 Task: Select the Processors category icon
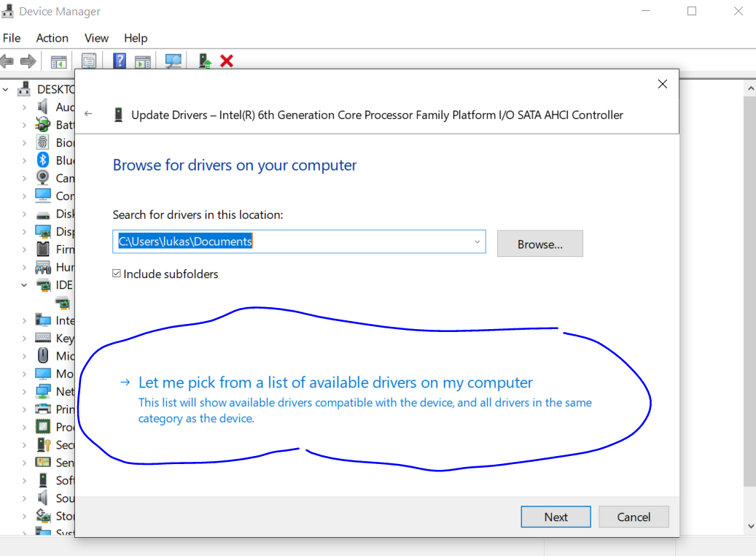43,427
